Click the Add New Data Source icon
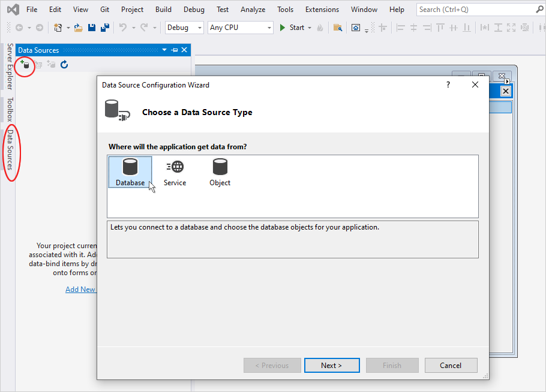This screenshot has height=392, width=546. (25, 64)
